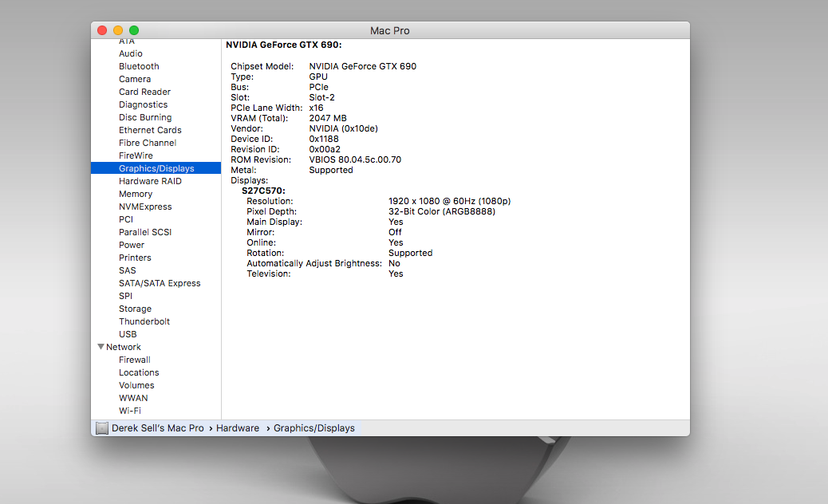Select Card Reader in the sidebar
This screenshot has width=828, height=504.
(144, 91)
